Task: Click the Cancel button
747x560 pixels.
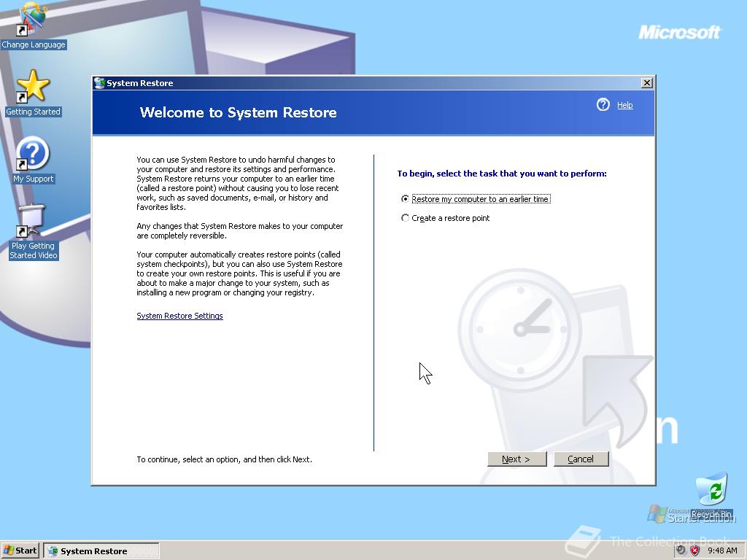Action: click(x=581, y=459)
